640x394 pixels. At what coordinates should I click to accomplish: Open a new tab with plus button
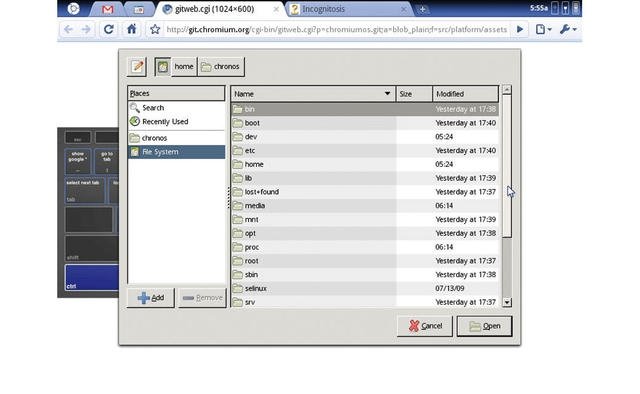pos(422,9)
